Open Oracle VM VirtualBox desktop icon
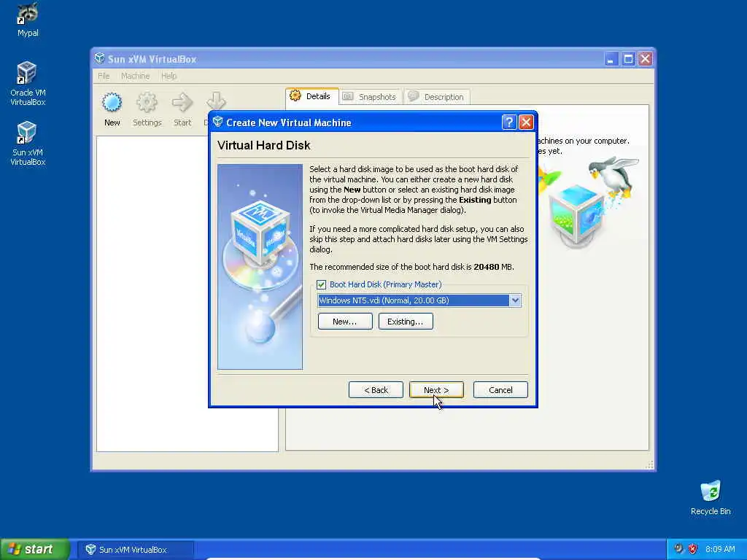The height and width of the screenshot is (560, 747). click(28, 83)
